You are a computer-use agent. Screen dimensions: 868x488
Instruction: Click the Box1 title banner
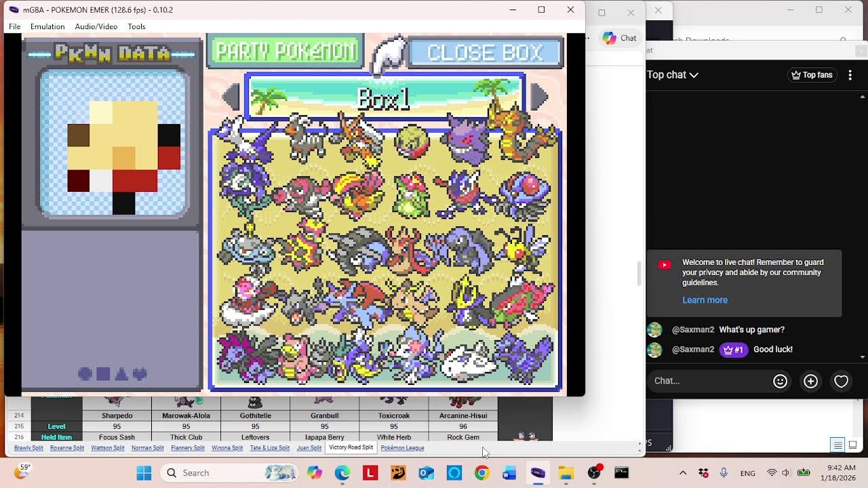(384, 98)
